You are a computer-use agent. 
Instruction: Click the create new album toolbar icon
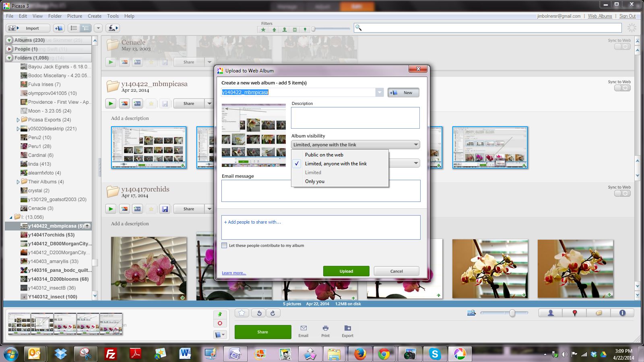(x=59, y=28)
